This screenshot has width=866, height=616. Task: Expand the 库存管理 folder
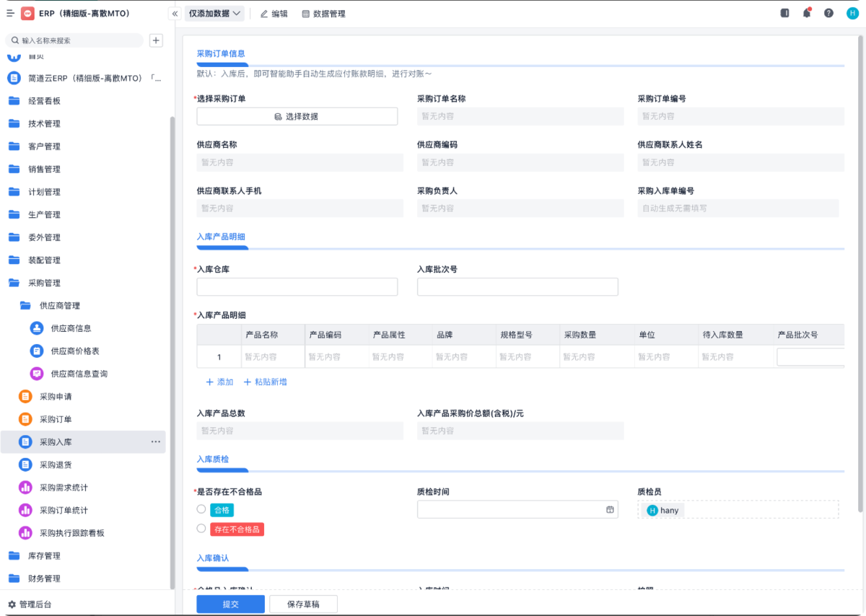44,555
